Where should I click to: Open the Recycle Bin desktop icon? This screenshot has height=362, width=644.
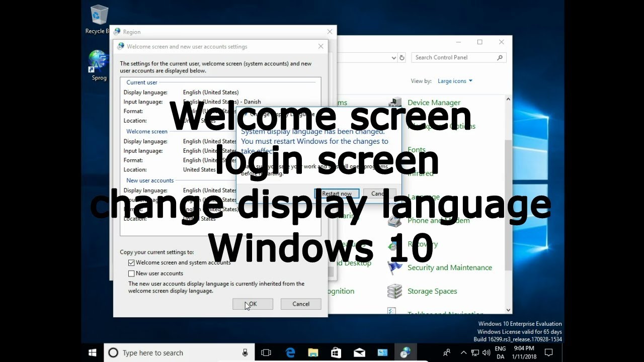point(99,20)
